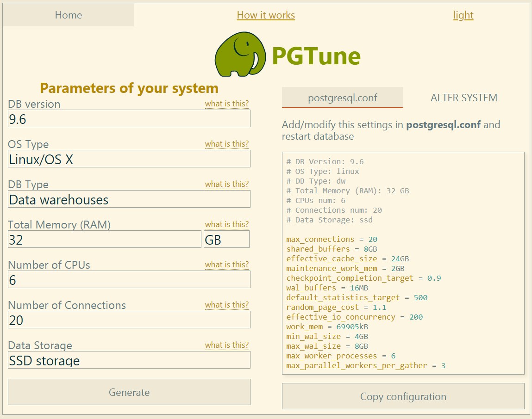Click the 'effective_io_concurrency = 200' line
The image size is (532, 419).
(355, 317)
